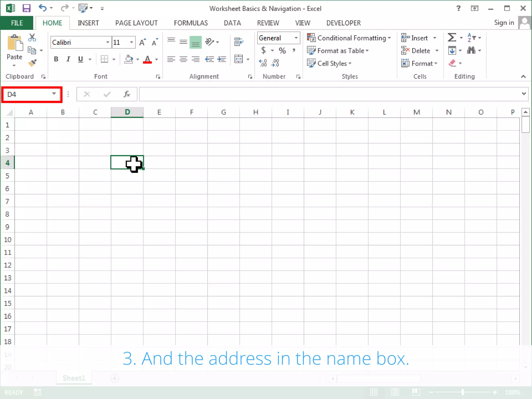
Task: Align text to the middle
Action: 183,42
